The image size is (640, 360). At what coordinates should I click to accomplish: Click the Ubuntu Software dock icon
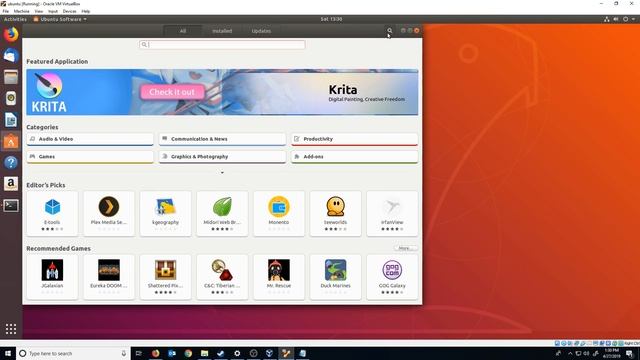tap(11, 142)
